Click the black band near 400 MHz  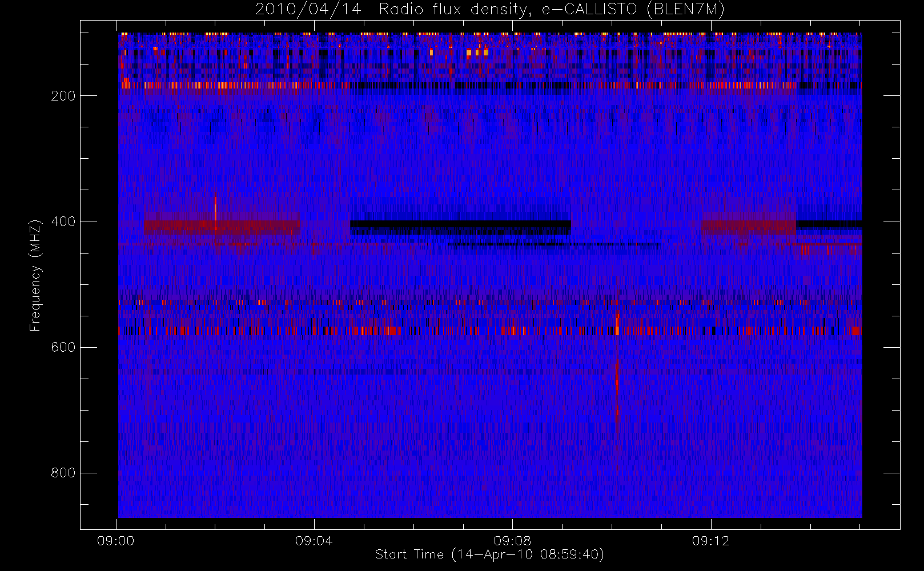(x=460, y=224)
